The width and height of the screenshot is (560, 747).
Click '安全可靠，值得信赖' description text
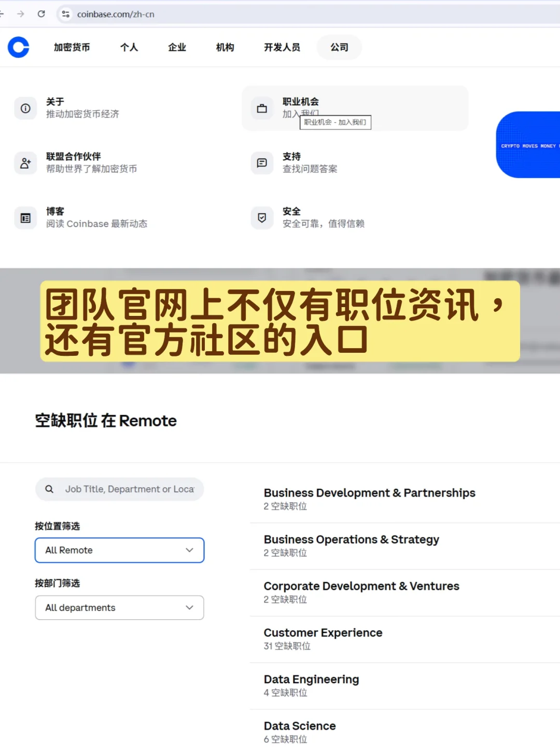click(x=324, y=224)
